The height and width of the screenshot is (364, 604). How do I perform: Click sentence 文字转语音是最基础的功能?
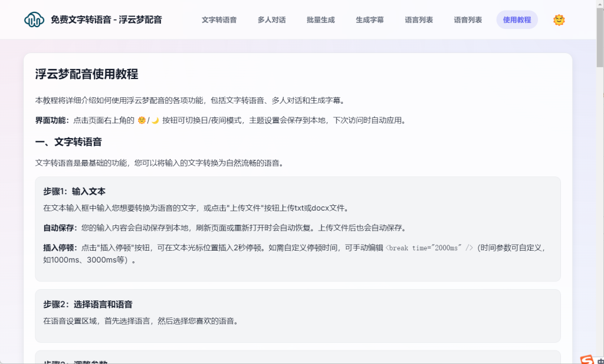tap(160, 163)
